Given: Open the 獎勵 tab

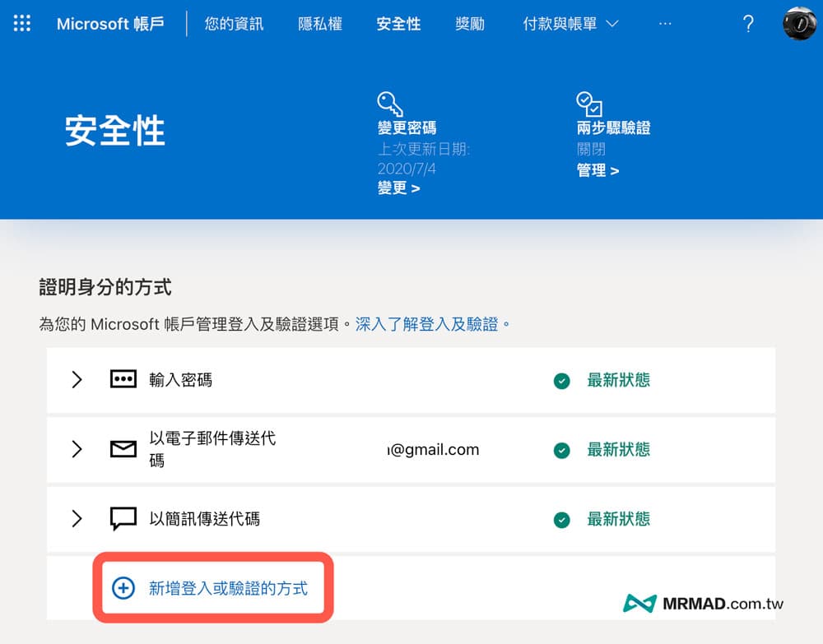Looking at the screenshot, I should (470, 24).
